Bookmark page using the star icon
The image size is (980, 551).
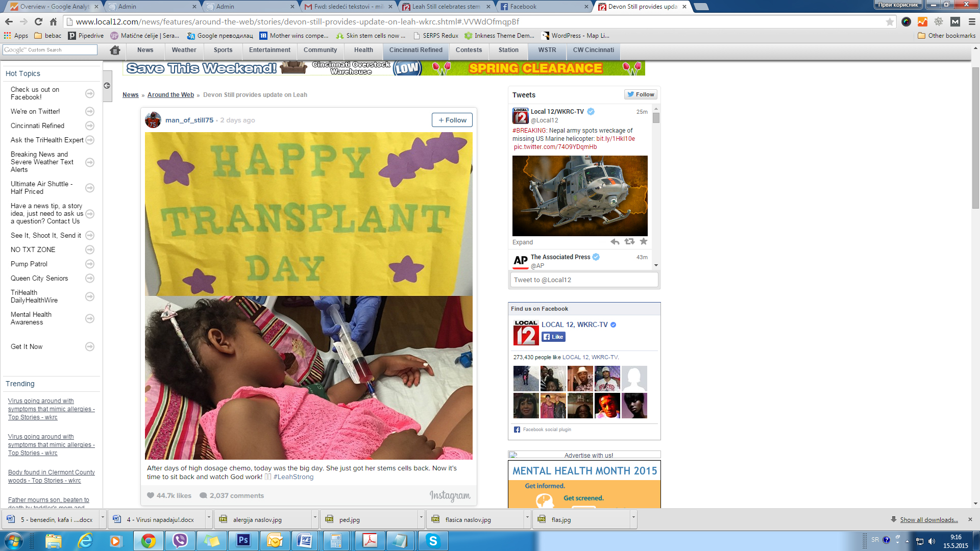(x=890, y=21)
